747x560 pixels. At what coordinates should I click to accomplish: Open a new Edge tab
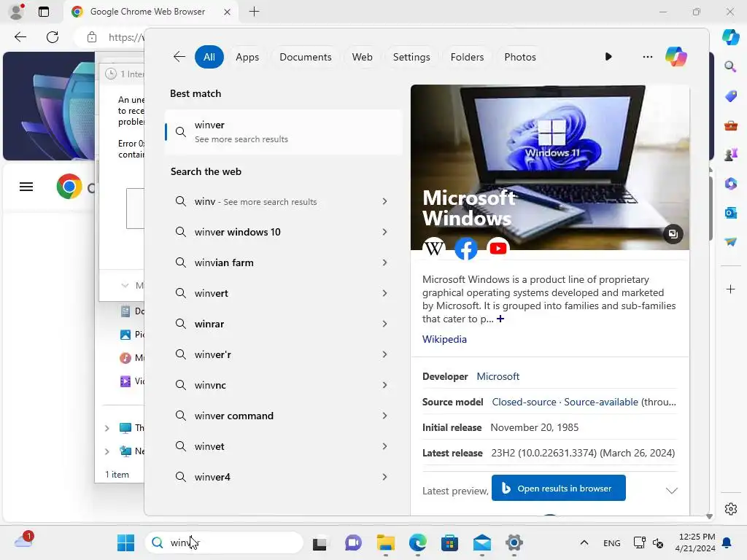pyautogui.click(x=255, y=12)
